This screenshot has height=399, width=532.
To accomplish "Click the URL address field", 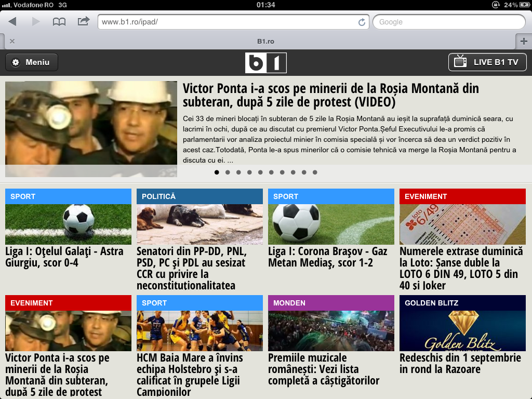I will (x=233, y=22).
